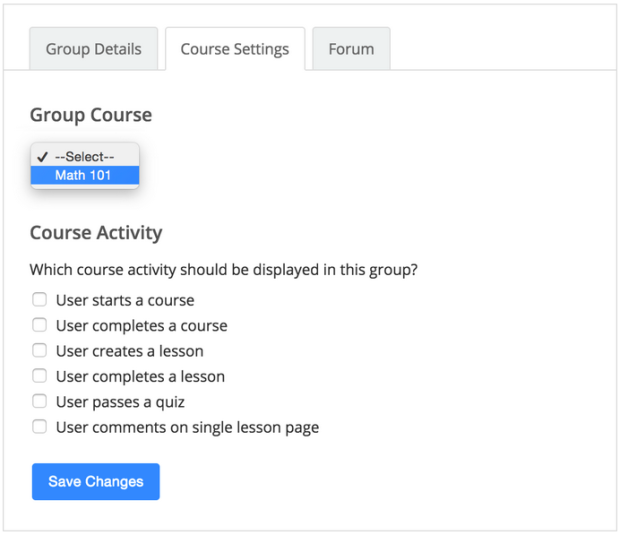Enable the User passes a quiz checkbox

click(40, 401)
